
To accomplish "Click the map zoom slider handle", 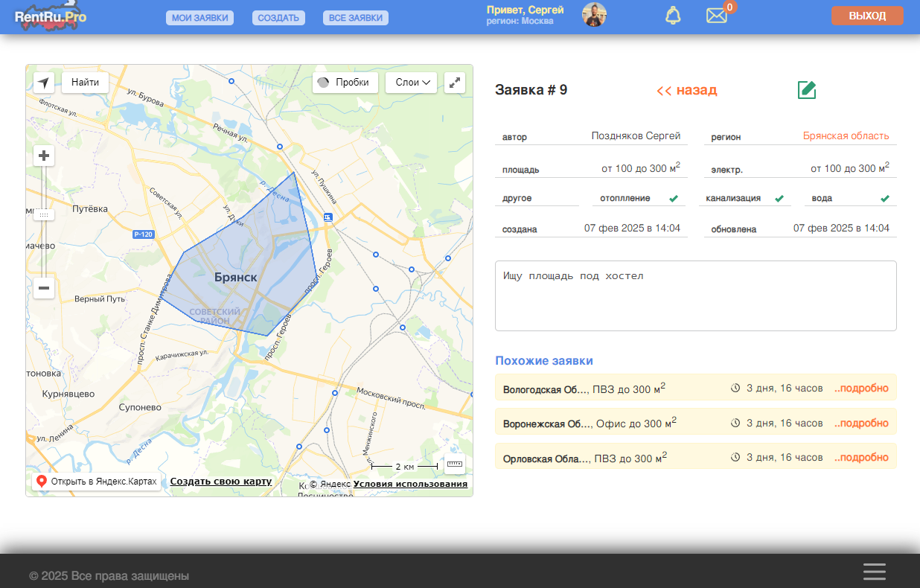I will [44, 214].
